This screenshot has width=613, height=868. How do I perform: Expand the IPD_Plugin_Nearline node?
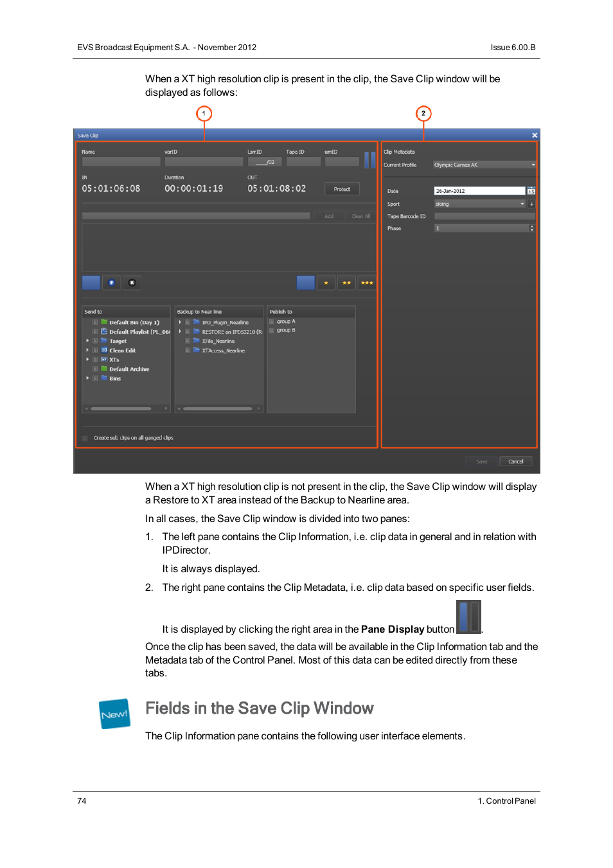(180, 322)
